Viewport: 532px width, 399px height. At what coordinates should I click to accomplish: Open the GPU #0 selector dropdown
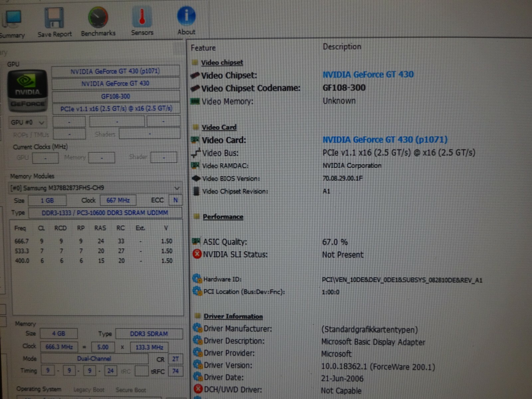coord(28,122)
